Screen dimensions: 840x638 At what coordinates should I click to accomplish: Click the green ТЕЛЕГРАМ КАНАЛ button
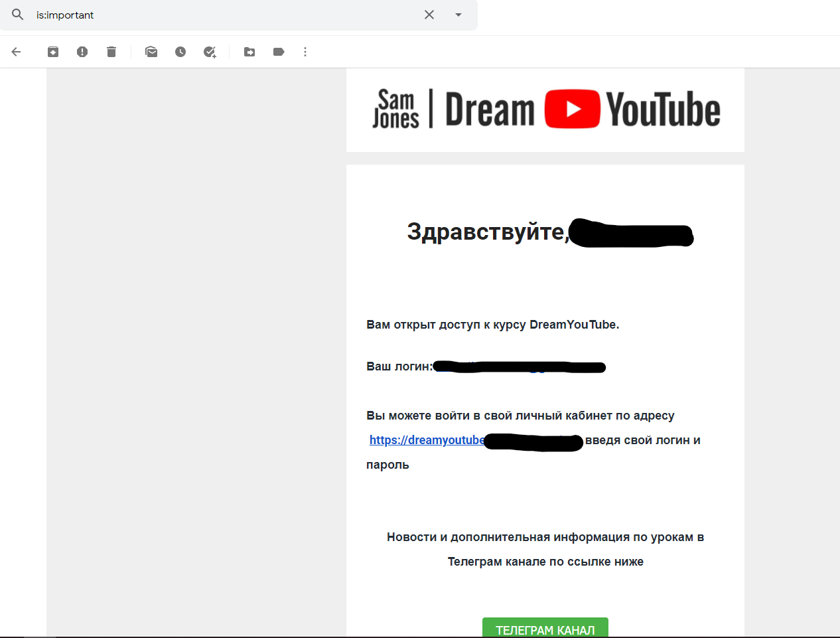point(545,628)
